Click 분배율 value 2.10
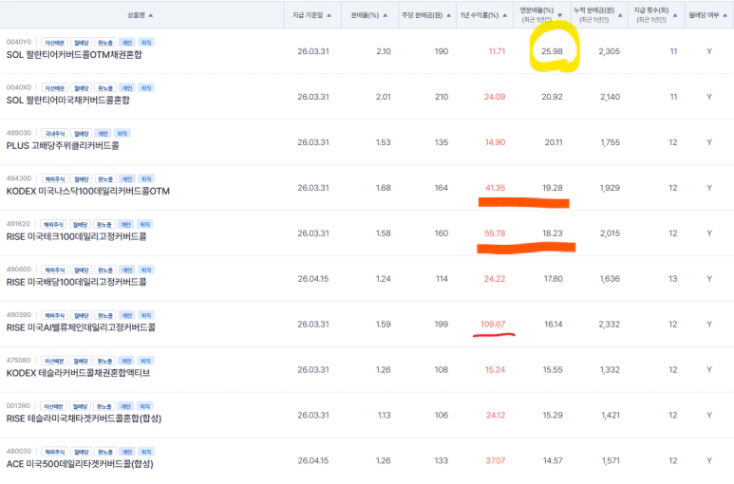 (x=383, y=51)
